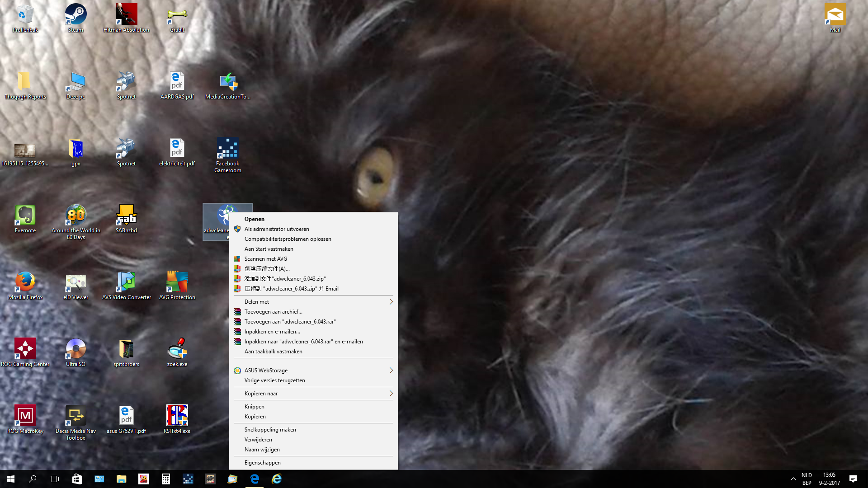Open the Calculator taskbar icon

pos(166,479)
